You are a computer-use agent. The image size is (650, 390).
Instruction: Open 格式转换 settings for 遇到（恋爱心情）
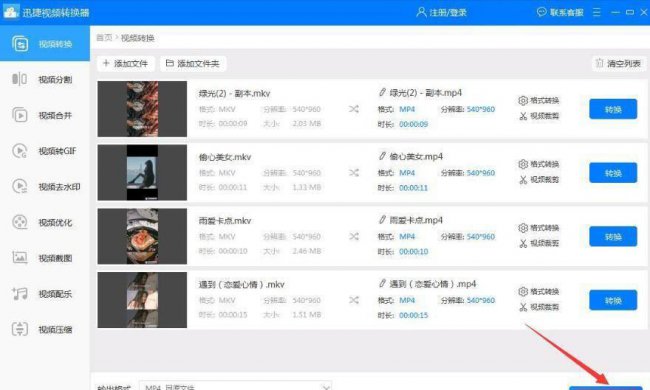[x=538, y=291]
